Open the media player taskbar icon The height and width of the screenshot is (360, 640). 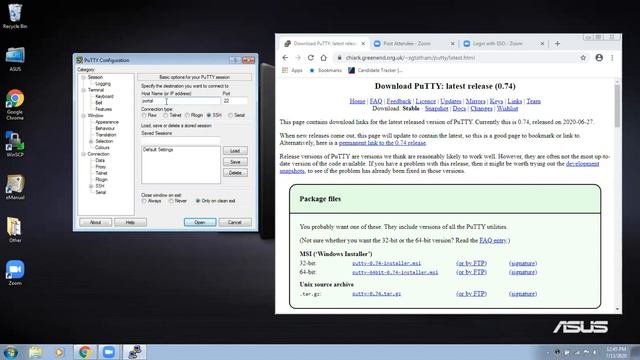point(60,352)
